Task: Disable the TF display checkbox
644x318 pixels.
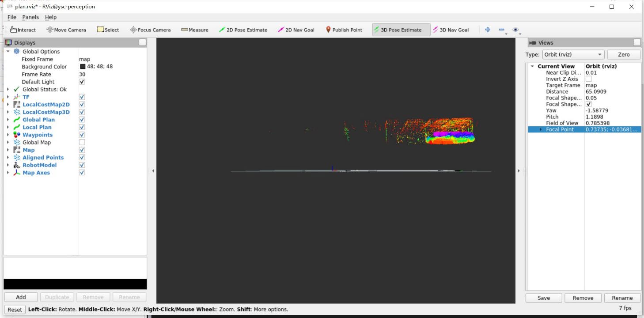Action: click(82, 97)
